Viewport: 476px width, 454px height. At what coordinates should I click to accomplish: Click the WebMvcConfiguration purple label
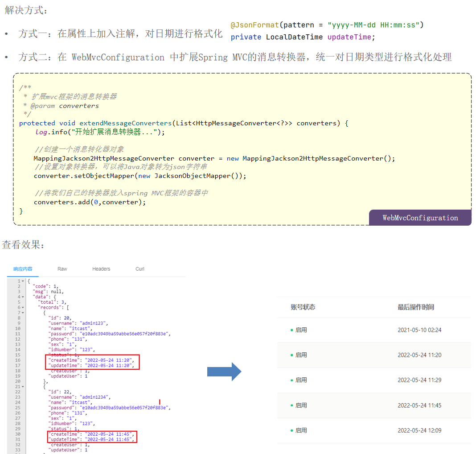pos(420,218)
